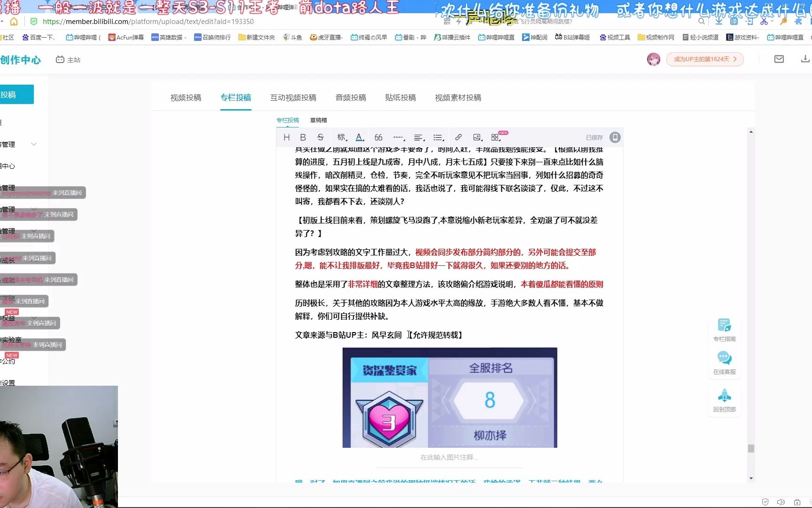Click 回到顶部 rocket icon

click(725, 400)
